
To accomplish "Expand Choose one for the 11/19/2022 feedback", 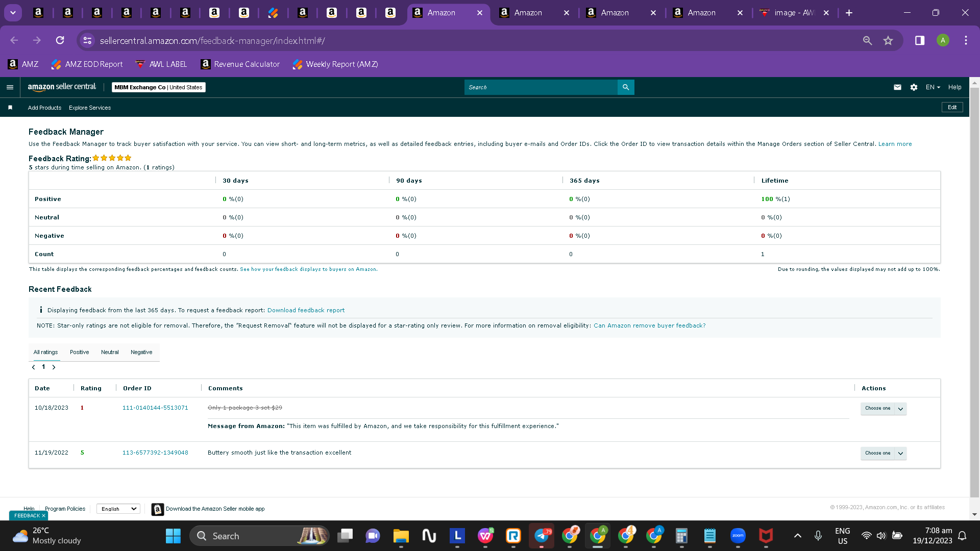I will [884, 454].
